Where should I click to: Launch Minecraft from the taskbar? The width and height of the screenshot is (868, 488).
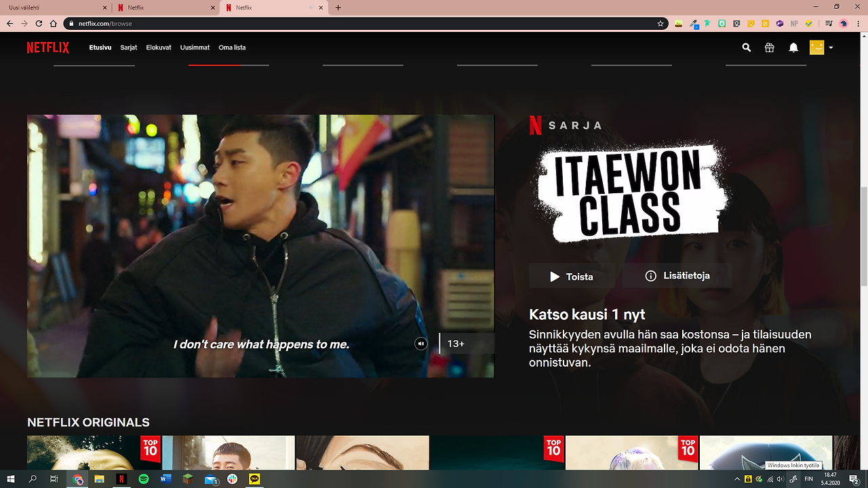188,479
